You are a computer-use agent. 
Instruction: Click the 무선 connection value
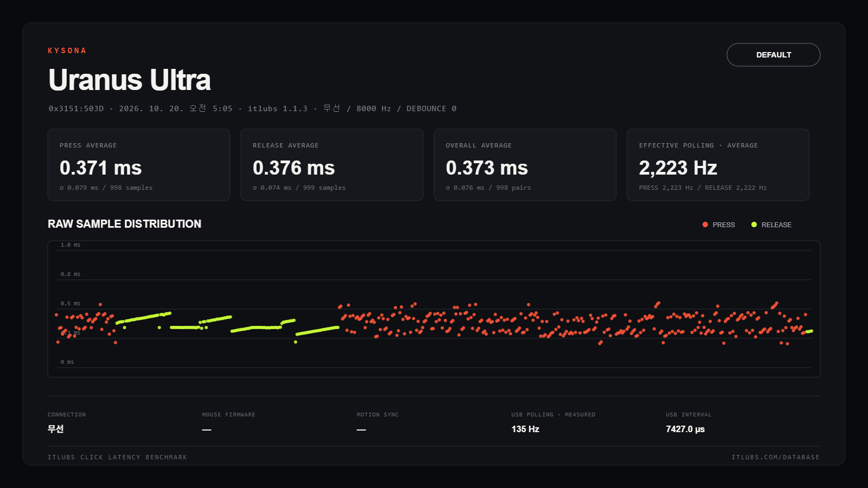click(56, 429)
